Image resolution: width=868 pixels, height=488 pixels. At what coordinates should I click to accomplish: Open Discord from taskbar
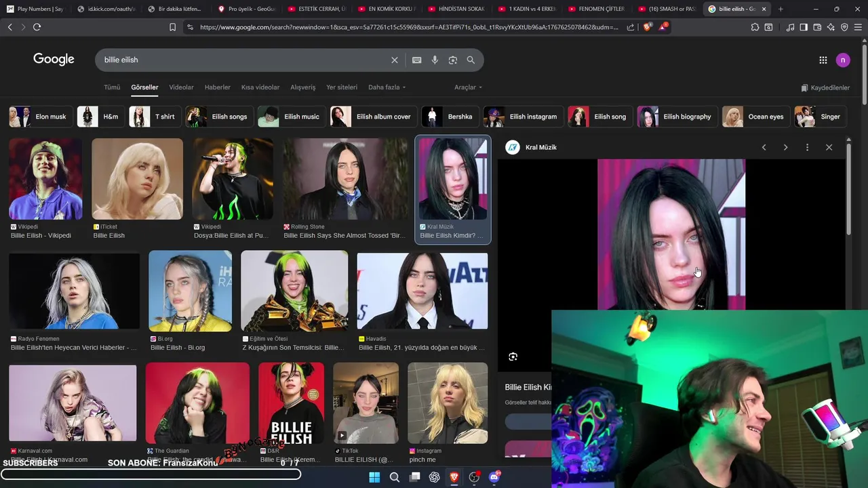coord(494,477)
